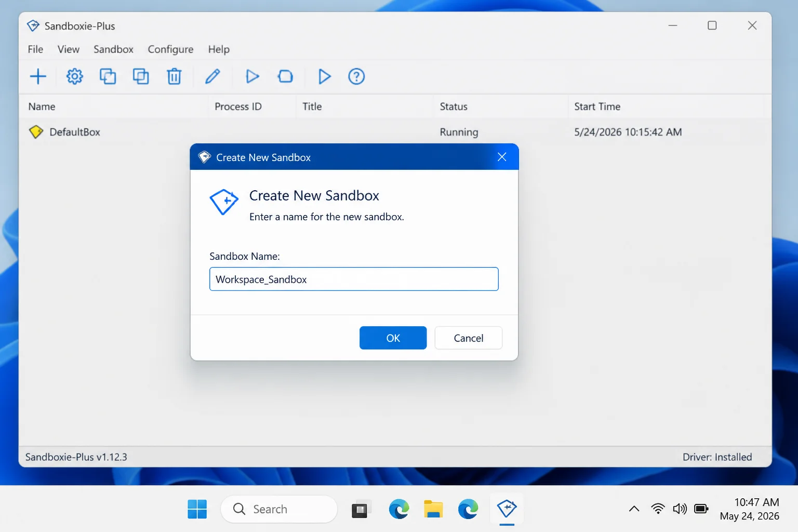
Task: Show hidden tray icons chevron
Action: click(x=634, y=509)
